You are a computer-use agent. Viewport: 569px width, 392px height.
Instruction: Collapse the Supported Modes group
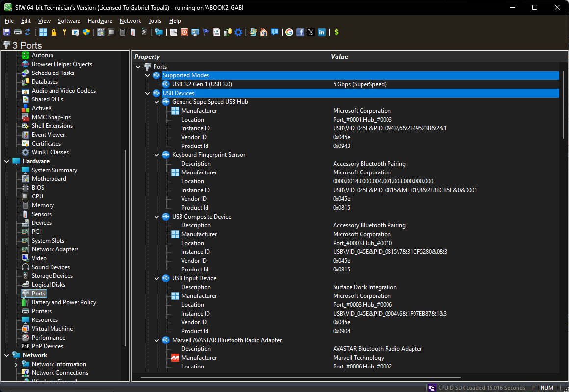click(147, 75)
